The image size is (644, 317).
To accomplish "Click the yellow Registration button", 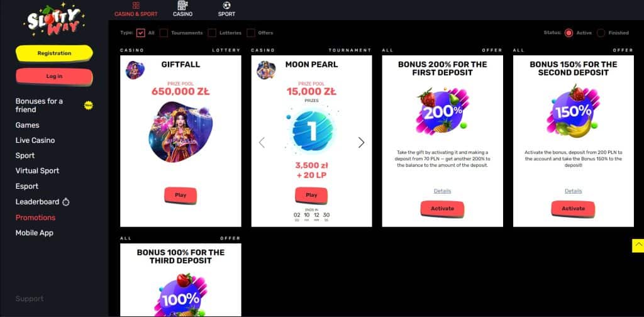I will pyautogui.click(x=54, y=53).
